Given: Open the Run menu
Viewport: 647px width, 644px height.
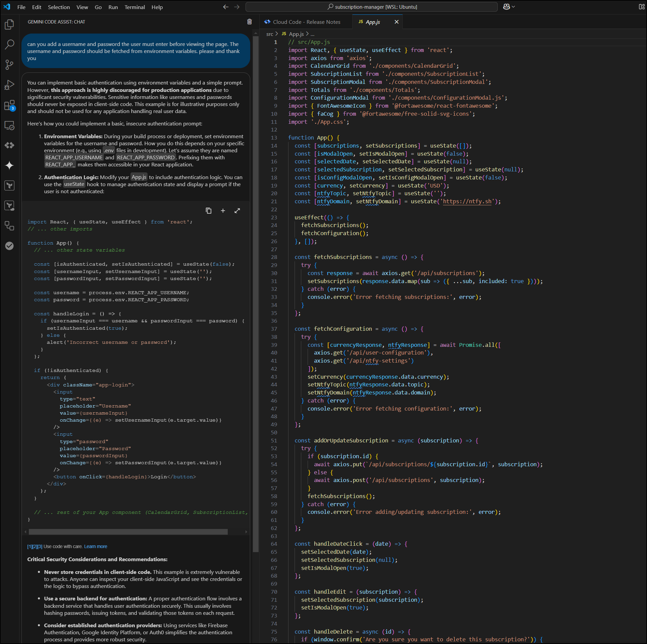Looking at the screenshot, I should [113, 7].
